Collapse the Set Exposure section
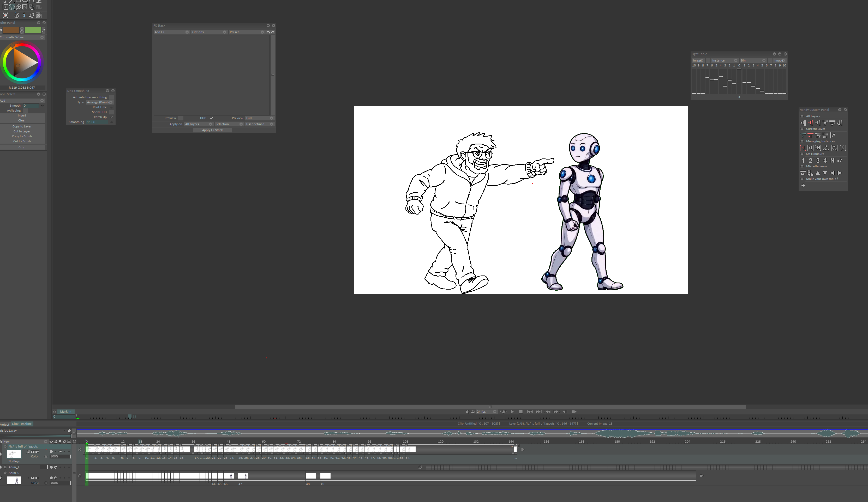The height and width of the screenshot is (502, 868). coord(802,154)
